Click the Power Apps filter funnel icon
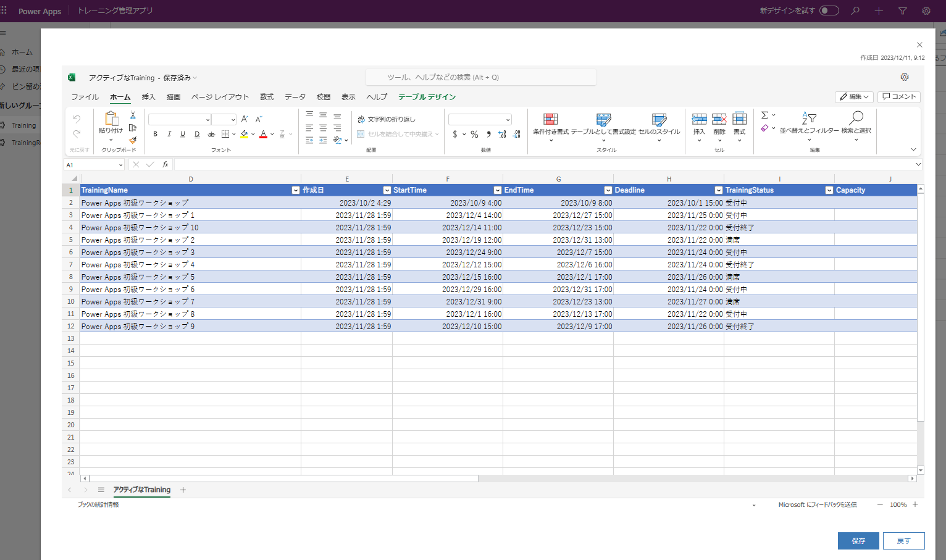Image resolution: width=946 pixels, height=560 pixels. (x=902, y=10)
